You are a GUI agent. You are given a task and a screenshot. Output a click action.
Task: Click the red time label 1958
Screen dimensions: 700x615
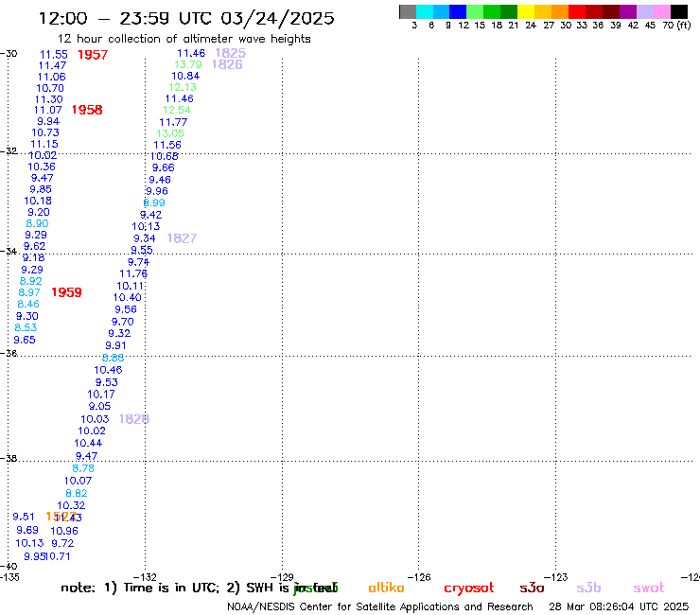87,110
